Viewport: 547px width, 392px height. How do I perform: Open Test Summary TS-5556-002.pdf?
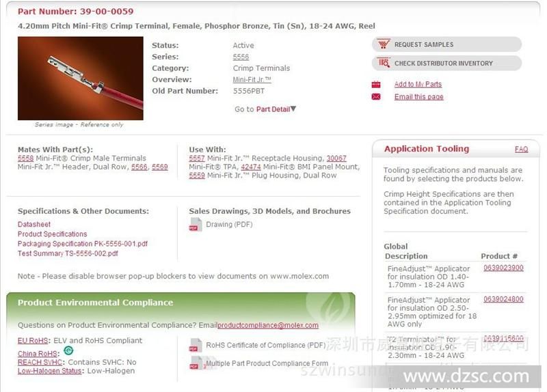pyautogui.click(x=68, y=253)
